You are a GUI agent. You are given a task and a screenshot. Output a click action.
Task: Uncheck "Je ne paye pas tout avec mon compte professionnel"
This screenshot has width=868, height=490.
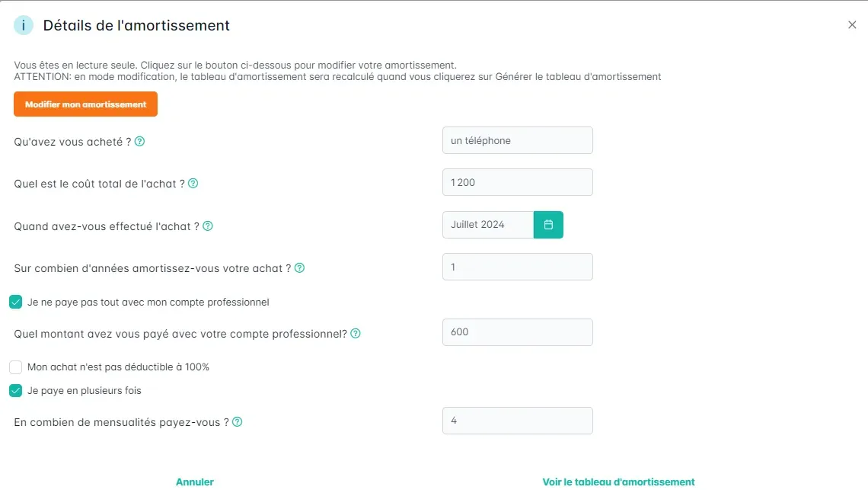pos(16,302)
